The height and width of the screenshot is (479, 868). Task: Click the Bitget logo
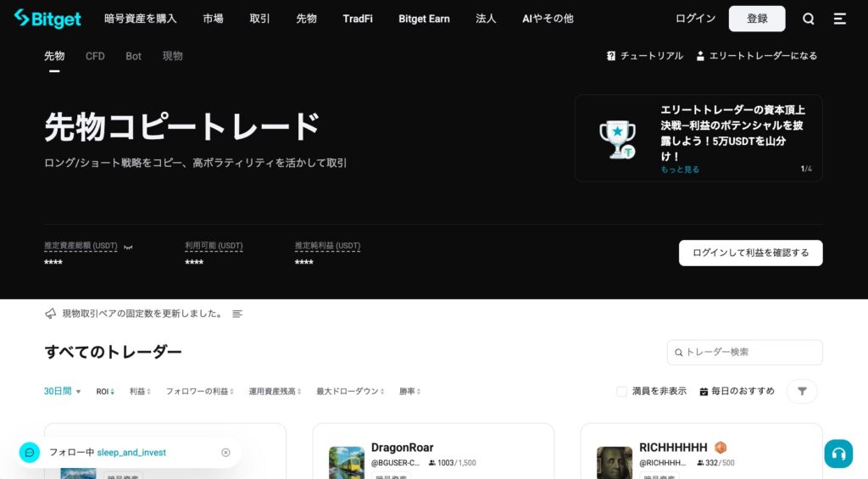click(47, 19)
